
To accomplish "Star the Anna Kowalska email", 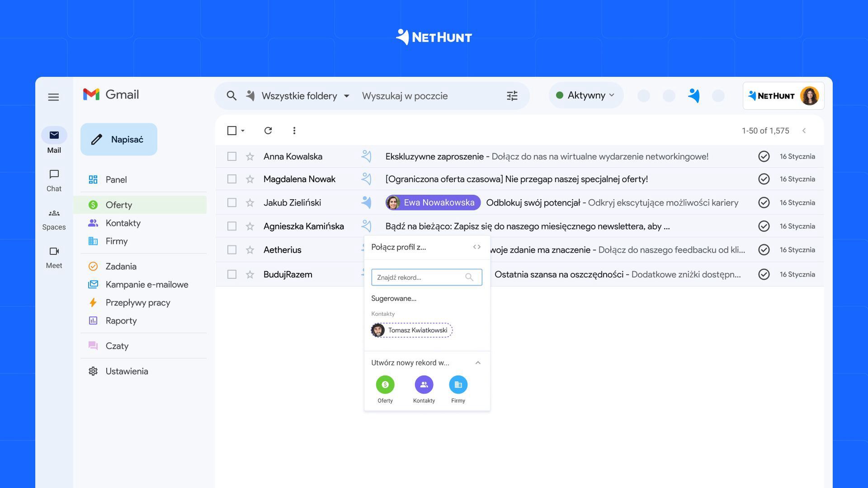I will 250,157.
